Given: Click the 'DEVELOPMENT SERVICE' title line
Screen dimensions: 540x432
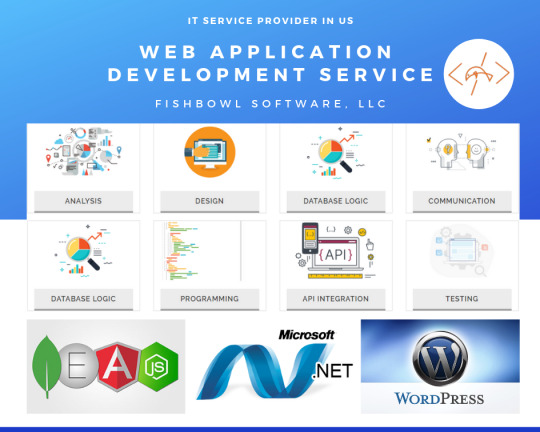Looking at the screenshot, I should click(x=271, y=75).
